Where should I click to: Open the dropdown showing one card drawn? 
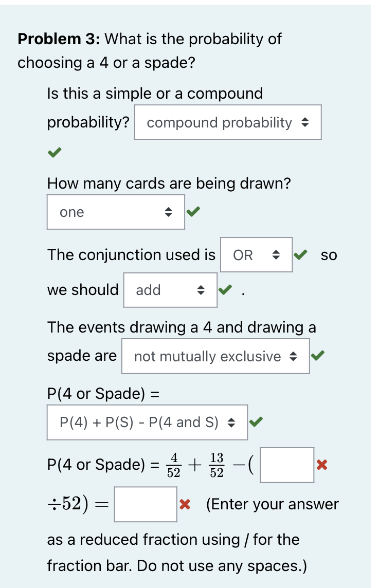tap(116, 212)
